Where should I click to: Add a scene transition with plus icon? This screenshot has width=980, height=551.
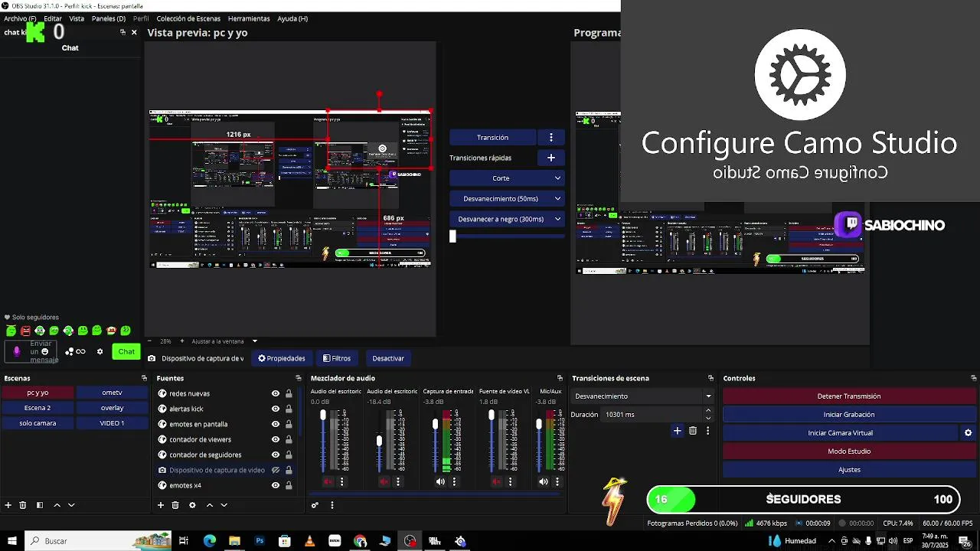[x=677, y=431]
